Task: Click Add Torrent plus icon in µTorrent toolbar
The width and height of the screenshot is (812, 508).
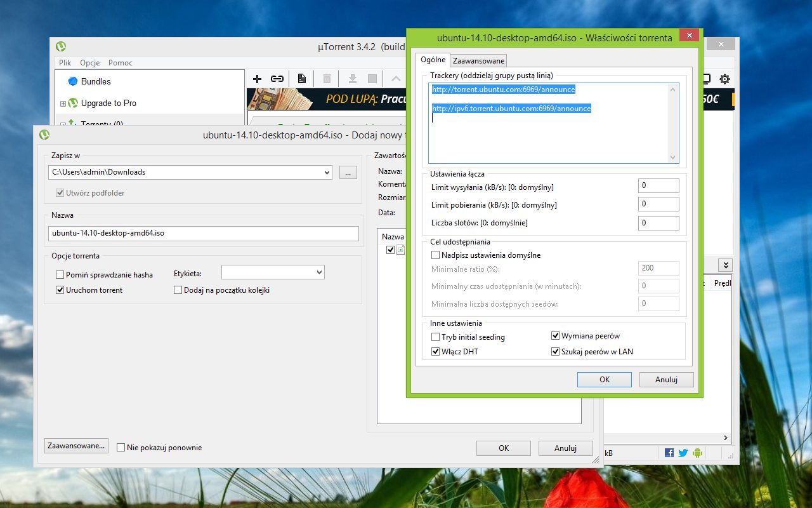Action: tap(257, 79)
